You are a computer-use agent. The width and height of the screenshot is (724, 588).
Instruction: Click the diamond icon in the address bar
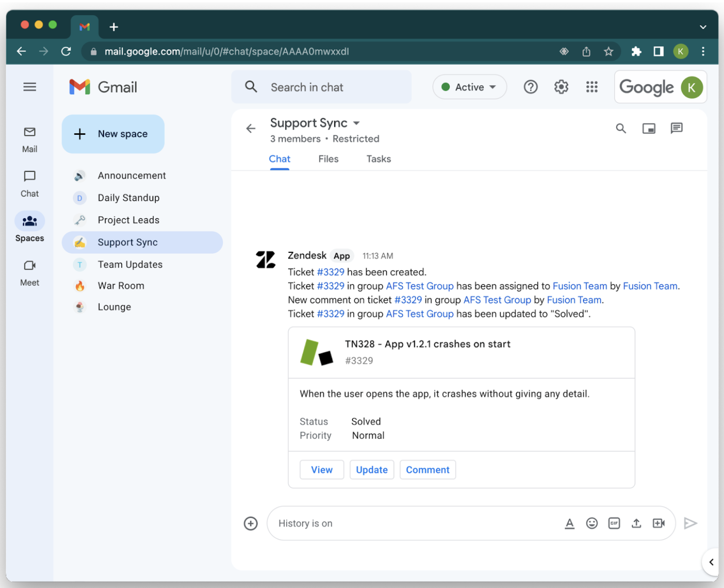click(x=564, y=51)
